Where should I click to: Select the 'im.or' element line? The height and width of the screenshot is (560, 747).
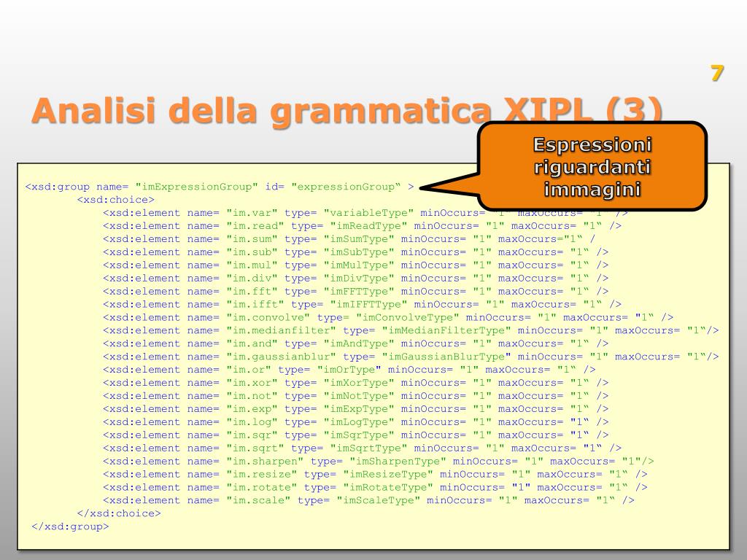[x=349, y=370]
